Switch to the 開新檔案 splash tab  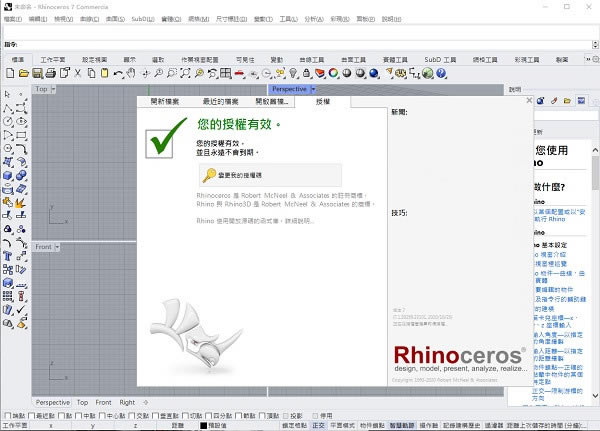165,101
